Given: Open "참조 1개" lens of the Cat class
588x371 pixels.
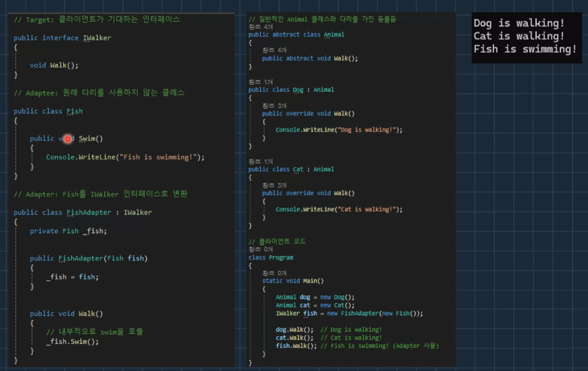Looking at the screenshot, I should [261, 162].
